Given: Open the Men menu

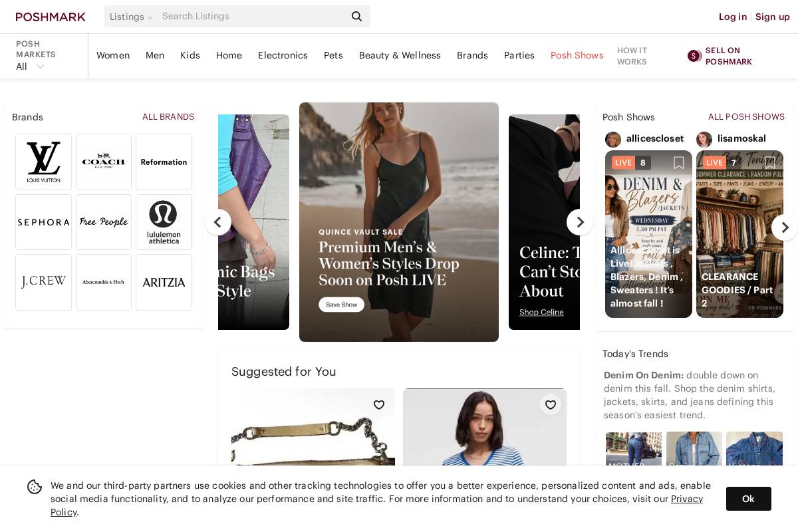Looking at the screenshot, I should click(155, 55).
